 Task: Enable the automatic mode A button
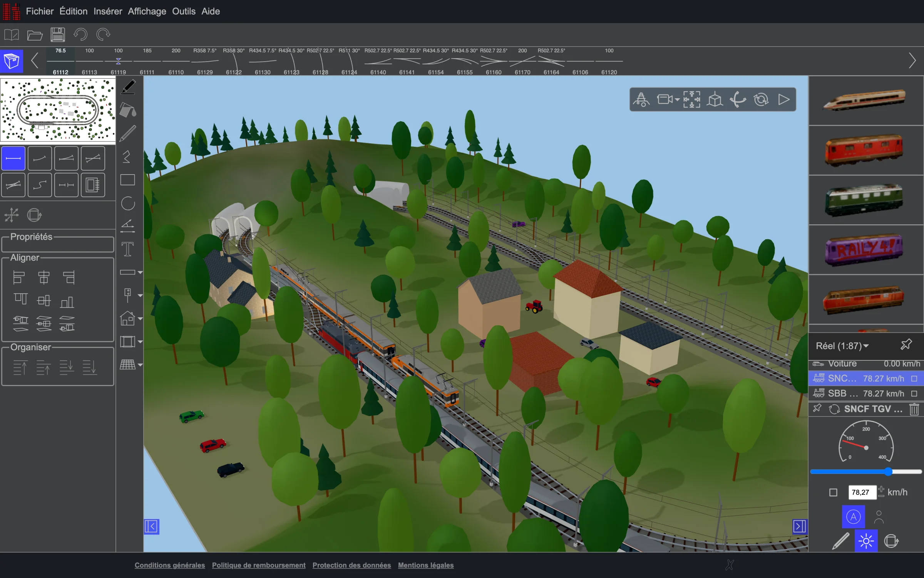pos(854,517)
